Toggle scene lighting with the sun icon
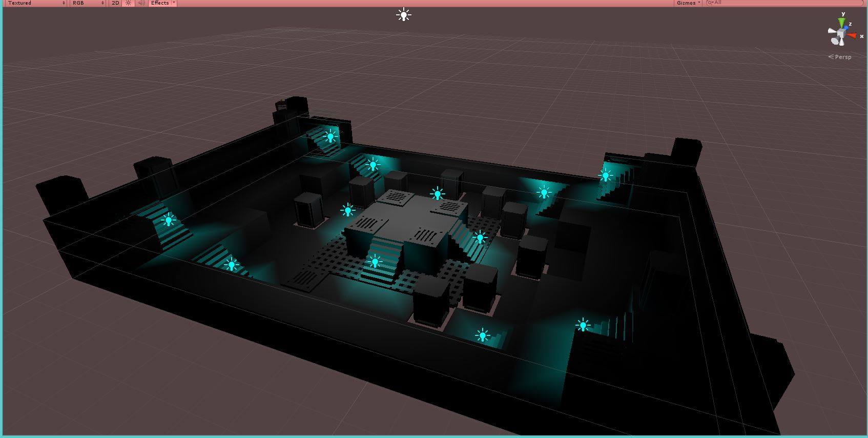 click(128, 3)
